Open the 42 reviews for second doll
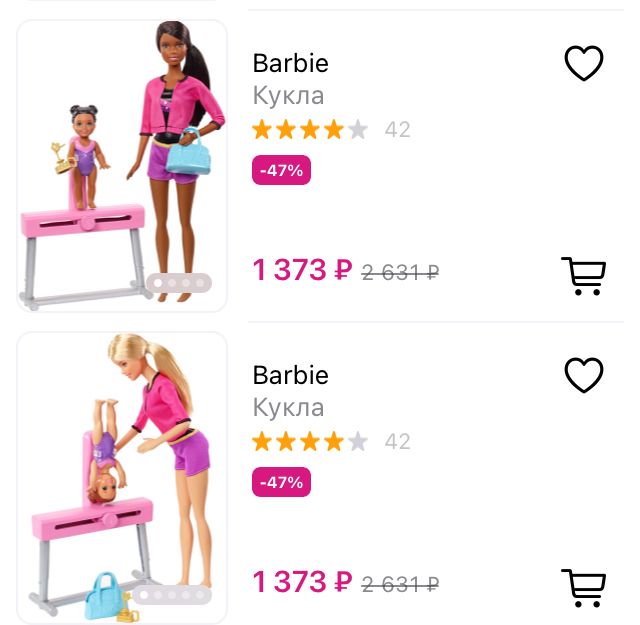This screenshot has width=640, height=625. point(398,442)
